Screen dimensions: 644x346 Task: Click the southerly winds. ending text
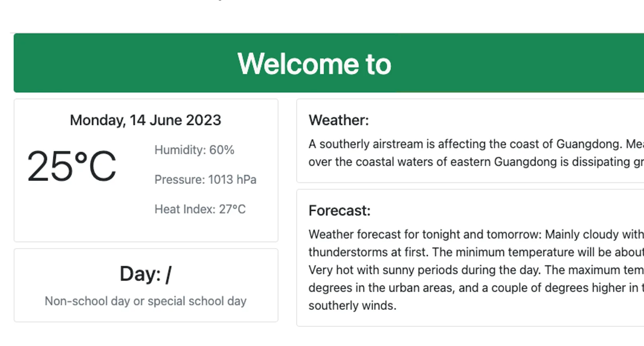point(353,305)
